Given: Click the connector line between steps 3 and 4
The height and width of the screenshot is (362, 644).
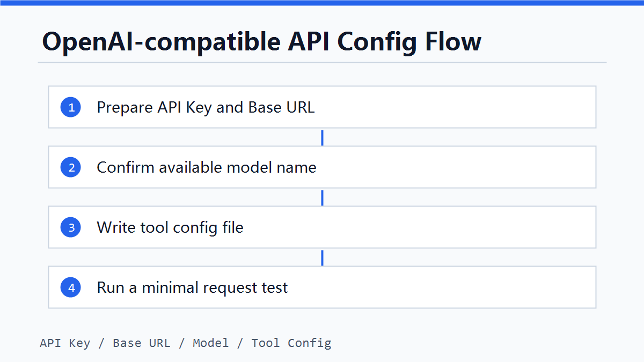Looking at the screenshot, I should pyautogui.click(x=322, y=257).
